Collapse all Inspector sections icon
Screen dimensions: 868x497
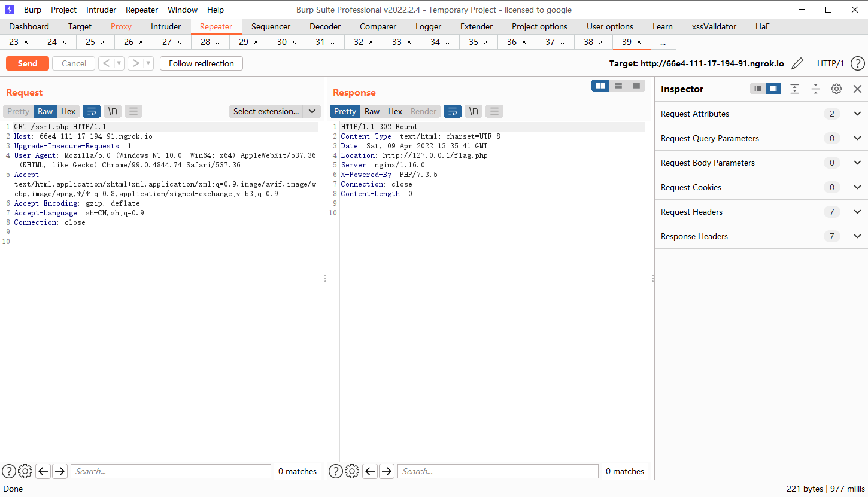pyautogui.click(x=815, y=89)
